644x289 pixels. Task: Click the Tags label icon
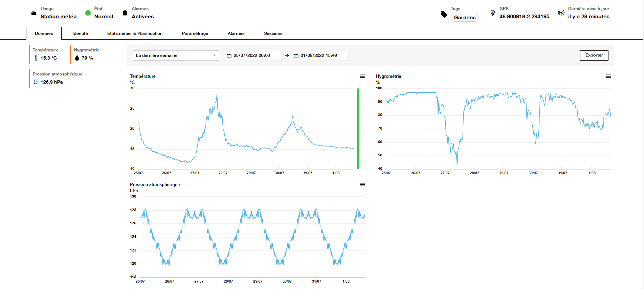pyautogui.click(x=444, y=14)
